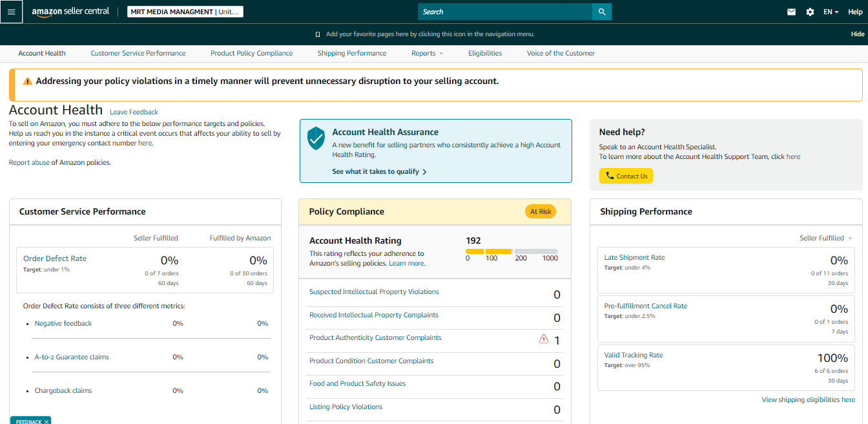The width and height of the screenshot is (868, 424).
Task: Click the Help link in header
Action: pos(855,12)
